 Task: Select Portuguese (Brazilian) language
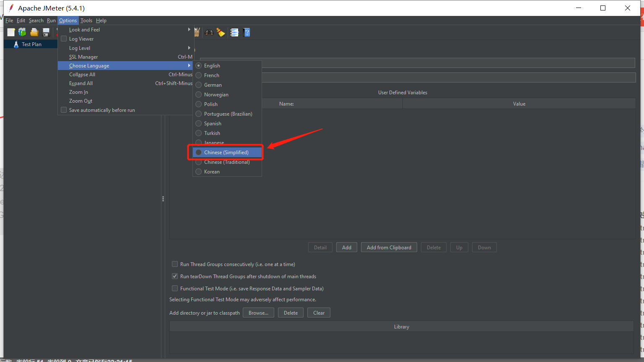tap(227, 114)
